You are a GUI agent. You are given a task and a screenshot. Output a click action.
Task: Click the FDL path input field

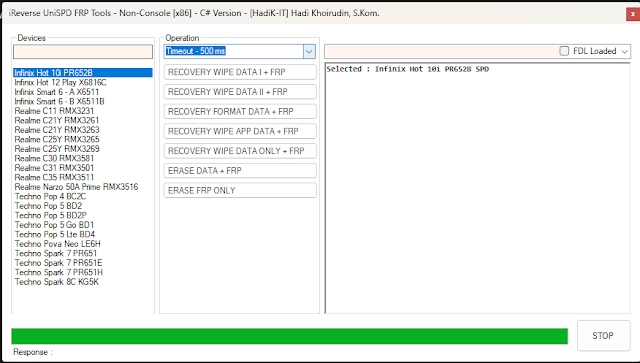point(441,51)
